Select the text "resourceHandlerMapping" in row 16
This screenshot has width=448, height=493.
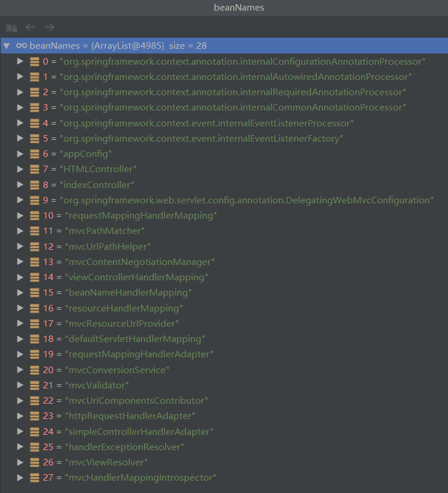124,308
